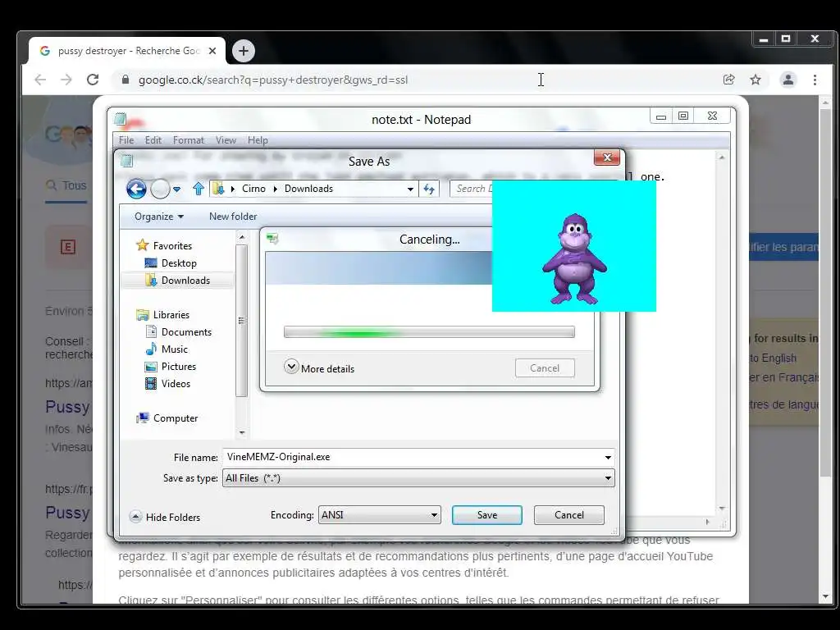Expand the address path dropdown
The image size is (840, 630).
point(410,189)
